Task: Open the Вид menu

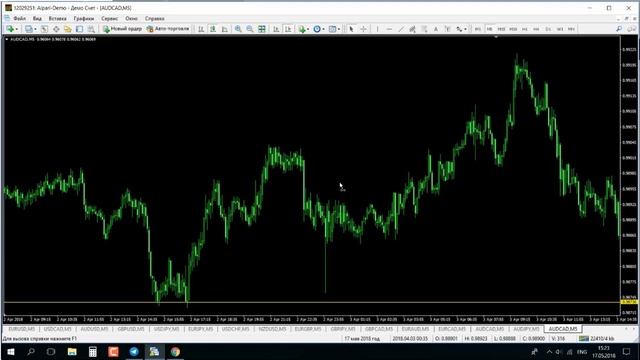Action: click(x=37, y=18)
